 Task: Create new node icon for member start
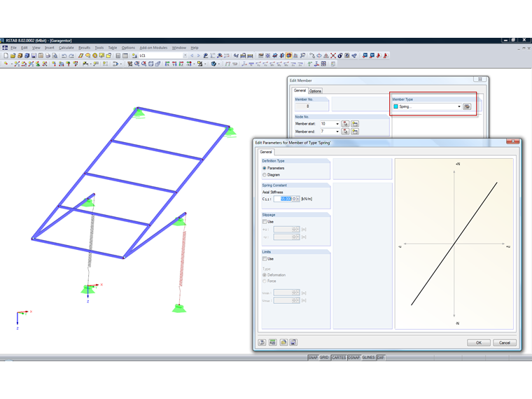pos(355,124)
